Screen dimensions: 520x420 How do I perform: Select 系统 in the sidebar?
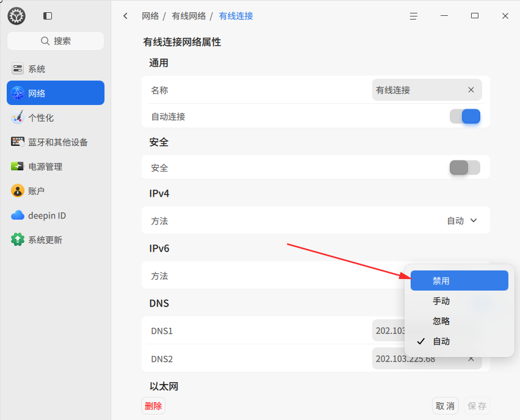click(56, 69)
